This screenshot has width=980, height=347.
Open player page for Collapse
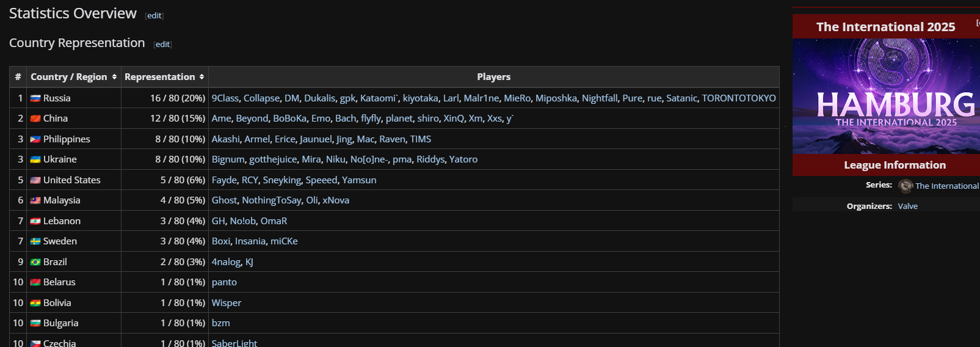point(261,98)
